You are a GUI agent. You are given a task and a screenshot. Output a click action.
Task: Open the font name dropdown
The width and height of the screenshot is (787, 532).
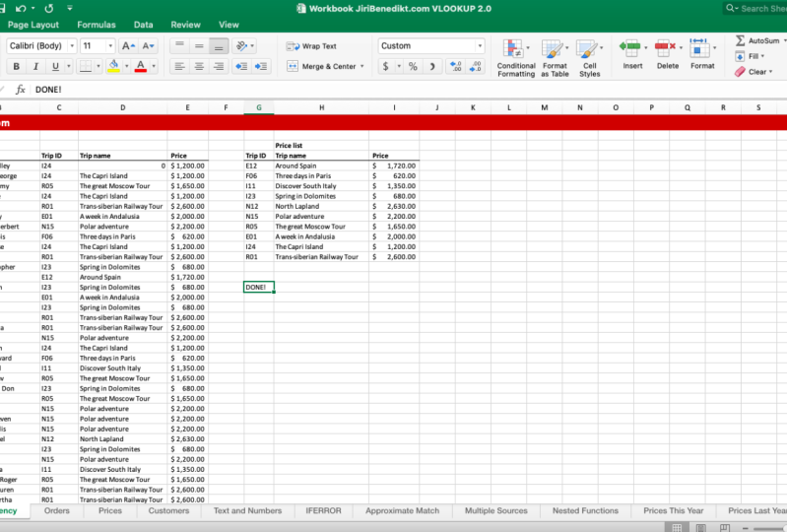coord(72,45)
